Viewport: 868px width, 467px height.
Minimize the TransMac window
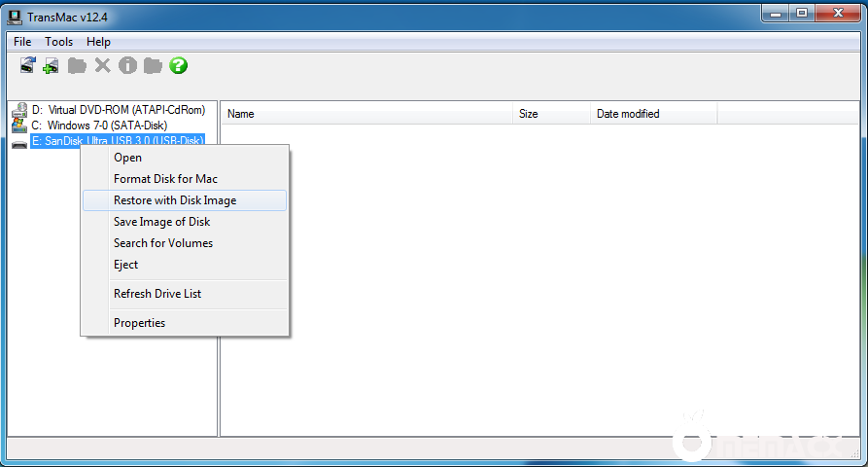(776, 14)
